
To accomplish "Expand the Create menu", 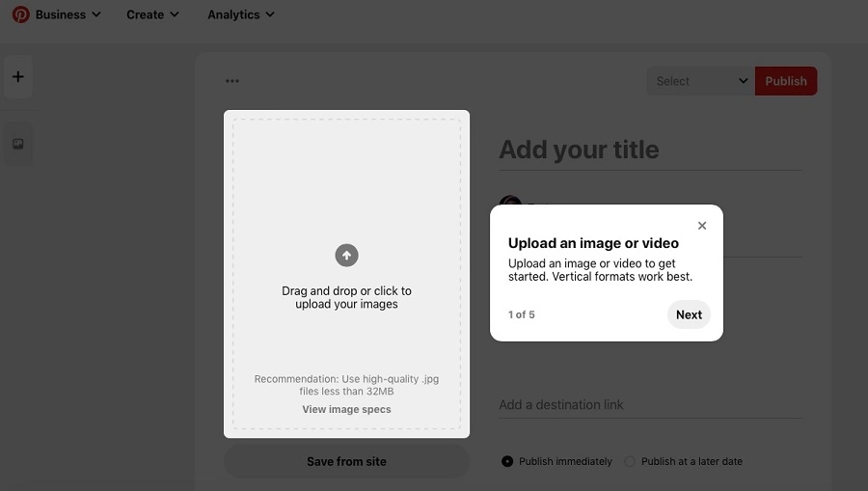I will [152, 14].
